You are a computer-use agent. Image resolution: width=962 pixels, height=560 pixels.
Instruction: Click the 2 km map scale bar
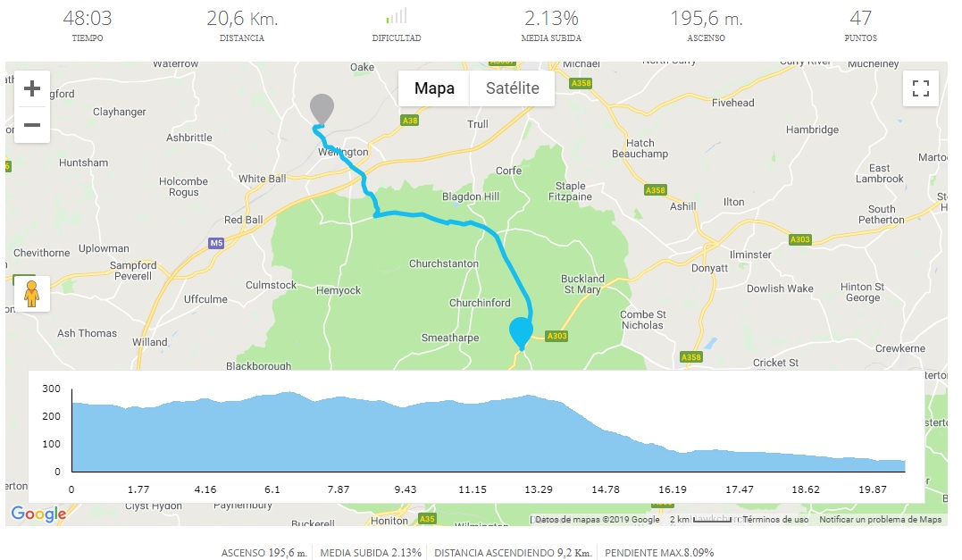pos(707,519)
